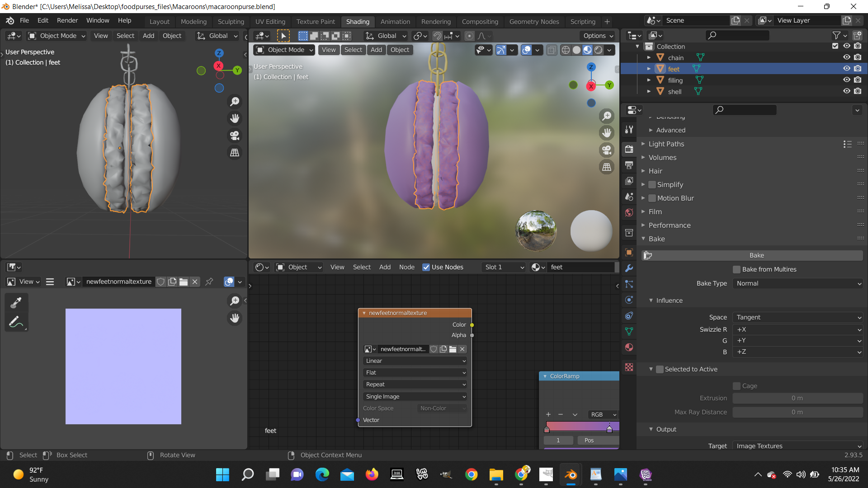The width and height of the screenshot is (868, 488).
Task: Click the zoom icon in image editor
Action: point(235,300)
